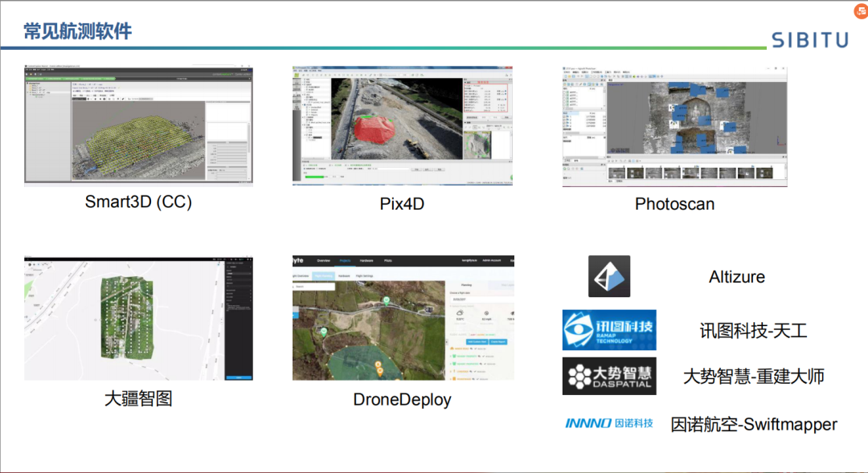Screen dimensions: 868x473
Task: Select the 大疆智图 caption
Action: (x=138, y=398)
